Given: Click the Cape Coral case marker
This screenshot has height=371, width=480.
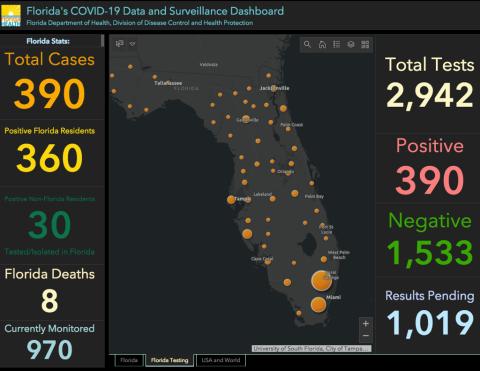Looking at the screenshot, I should [268, 261].
